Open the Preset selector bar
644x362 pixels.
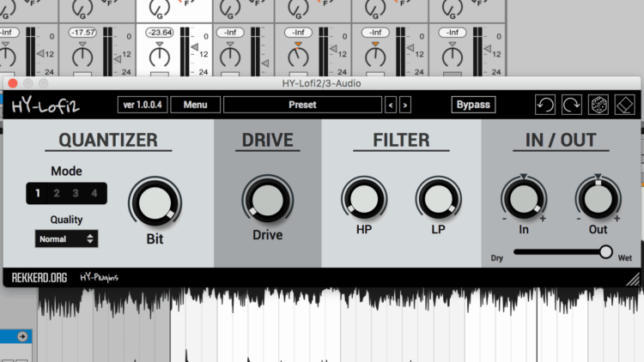point(302,105)
